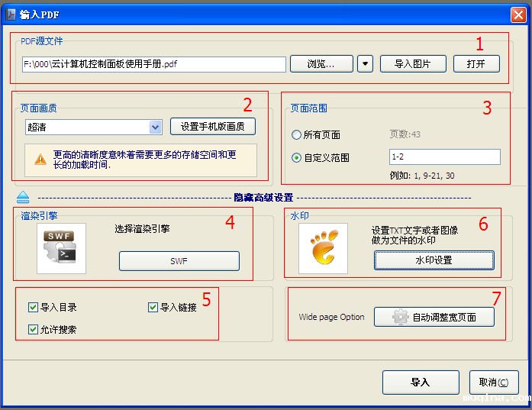
Task: Click the application icon in the title bar
Action: (x=11, y=13)
